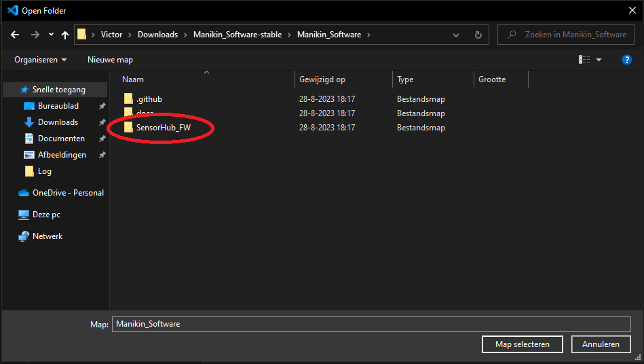
Task: Refresh the folder listing
Action: [478, 35]
